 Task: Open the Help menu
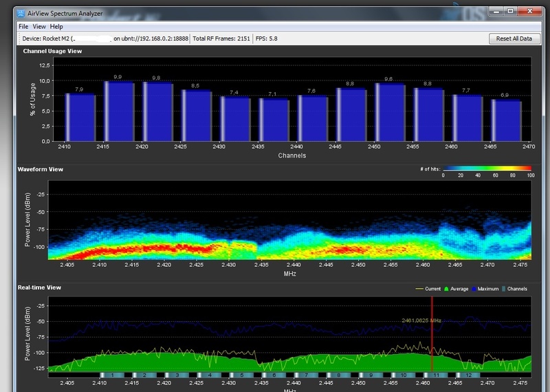(x=56, y=26)
